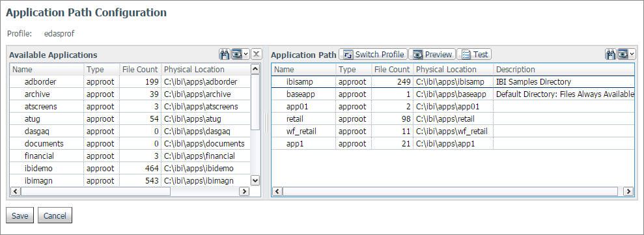This screenshot has height=235, width=644.
Task: Sort Application Path by Type column header
Action: click(x=354, y=70)
